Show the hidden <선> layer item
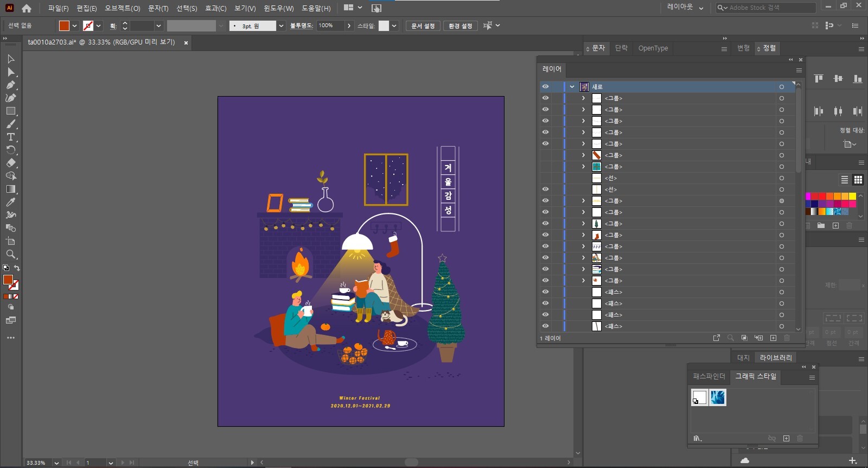 pyautogui.click(x=545, y=178)
